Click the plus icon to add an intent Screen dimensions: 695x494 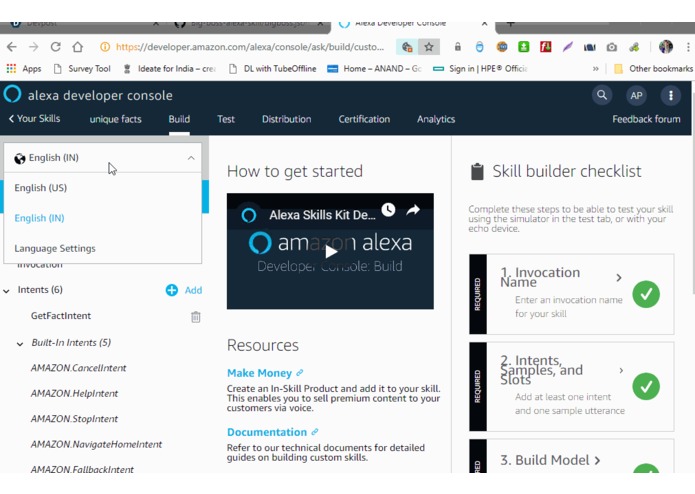[172, 290]
